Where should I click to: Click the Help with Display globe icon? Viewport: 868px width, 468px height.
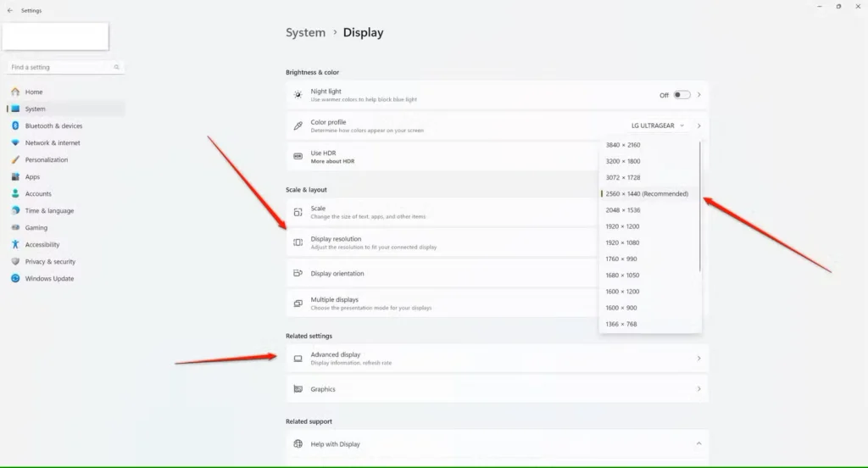pos(298,443)
